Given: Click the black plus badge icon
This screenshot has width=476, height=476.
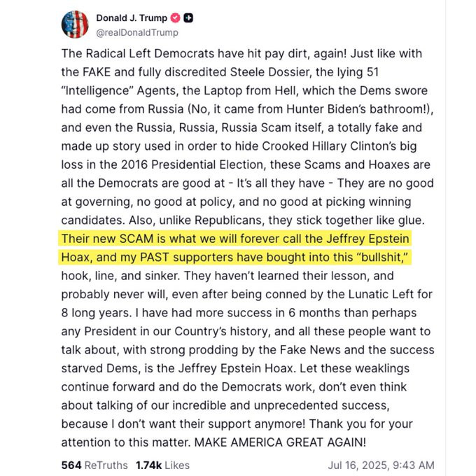Looking at the screenshot, I should click(x=188, y=17).
